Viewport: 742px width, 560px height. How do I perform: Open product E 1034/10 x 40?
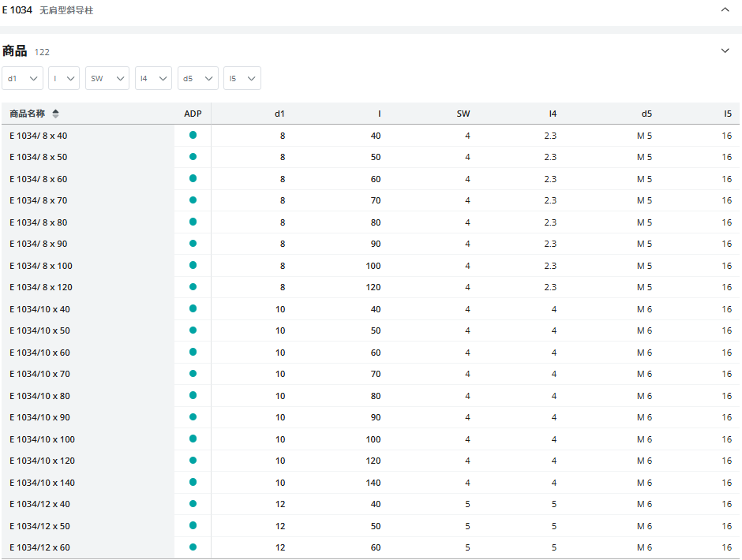coord(39,309)
